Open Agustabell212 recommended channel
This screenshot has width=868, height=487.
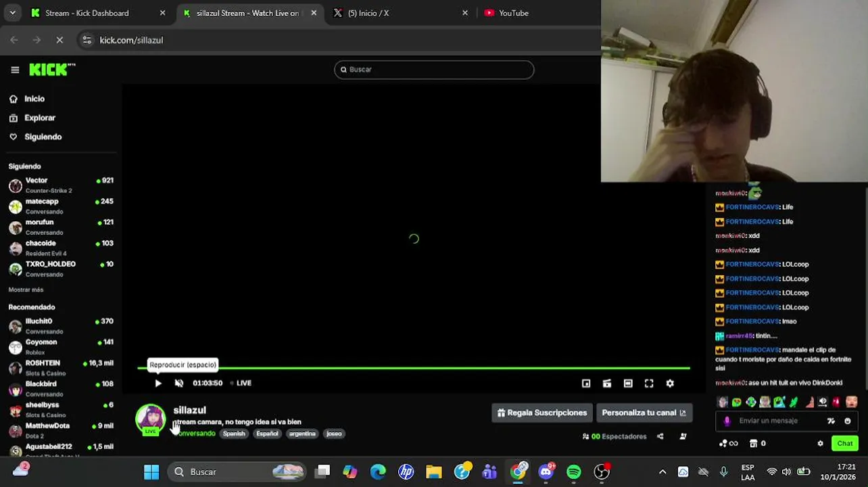[61, 451]
